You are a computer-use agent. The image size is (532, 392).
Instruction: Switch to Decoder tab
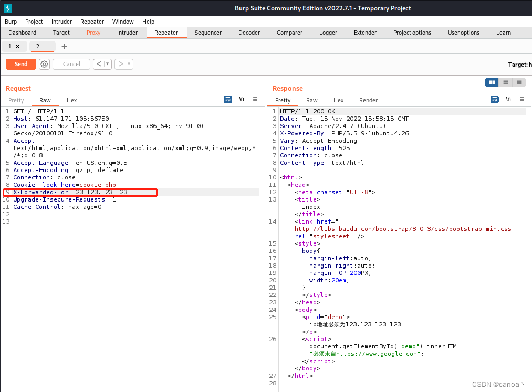pos(249,33)
